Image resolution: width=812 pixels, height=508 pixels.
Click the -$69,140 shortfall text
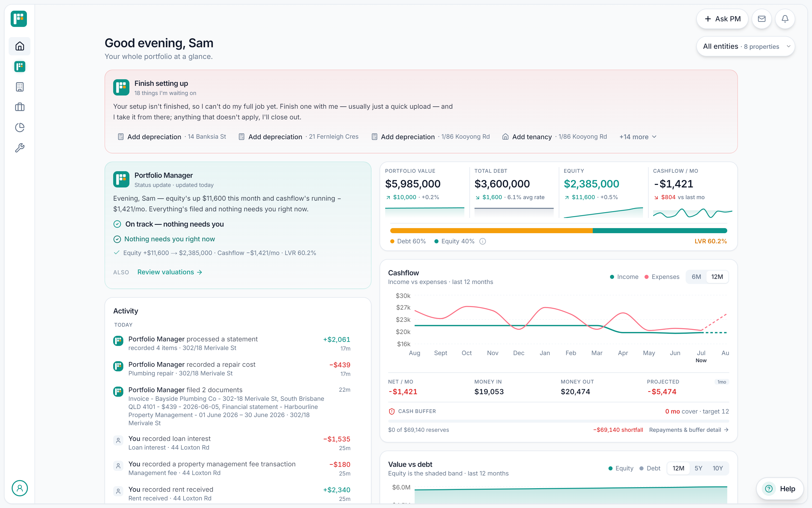coord(618,430)
